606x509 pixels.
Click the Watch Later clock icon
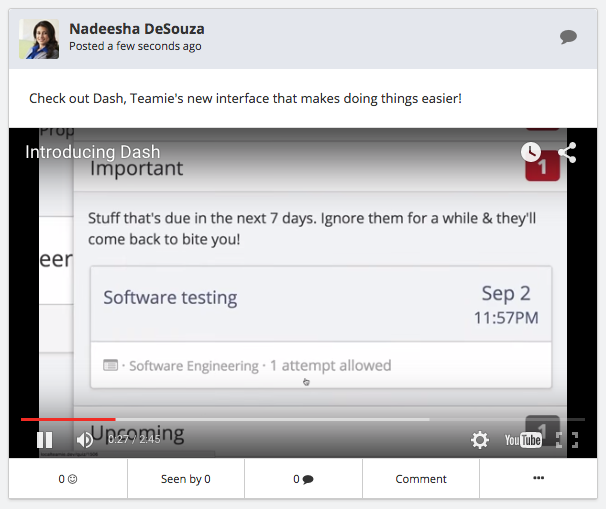[531, 152]
